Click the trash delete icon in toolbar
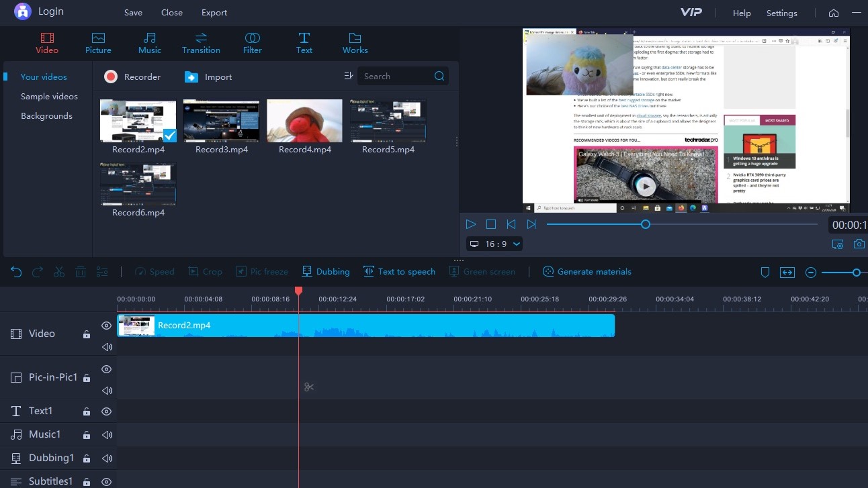Image resolution: width=868 pixels, height=488 pixels. (x=81, y=272)
